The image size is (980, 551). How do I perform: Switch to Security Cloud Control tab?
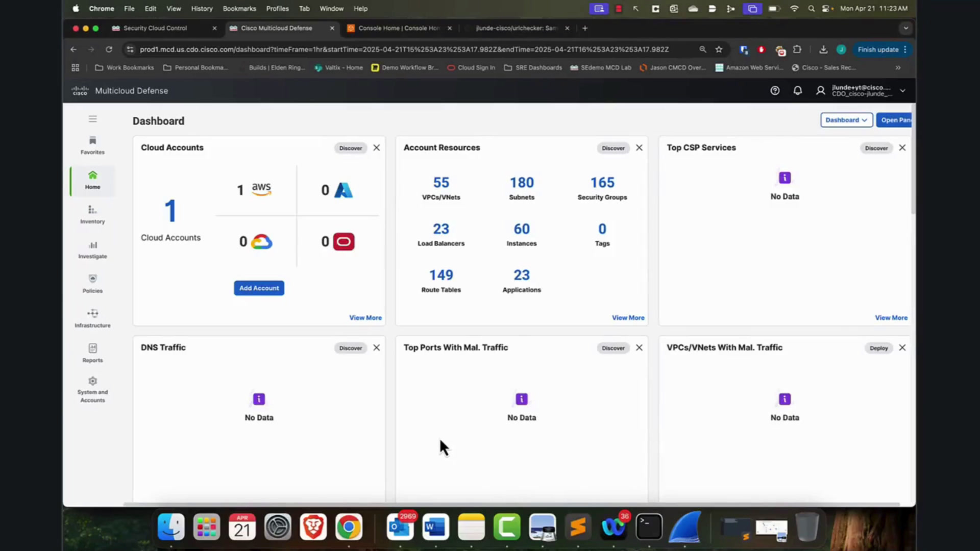point(156,28)
